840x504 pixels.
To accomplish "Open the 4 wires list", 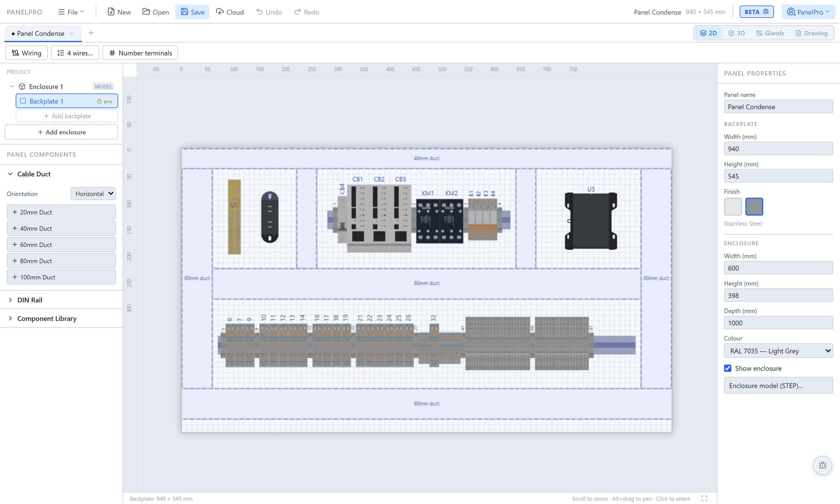I will [x=75, y=53].
